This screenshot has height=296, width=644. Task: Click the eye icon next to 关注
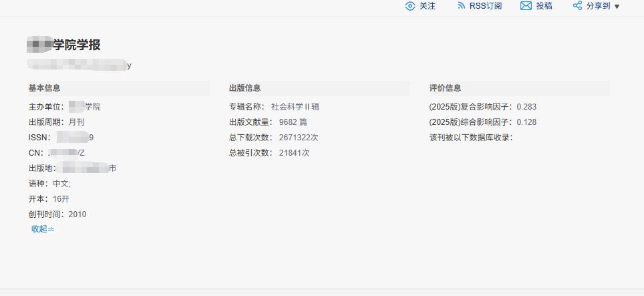[410, 6]
